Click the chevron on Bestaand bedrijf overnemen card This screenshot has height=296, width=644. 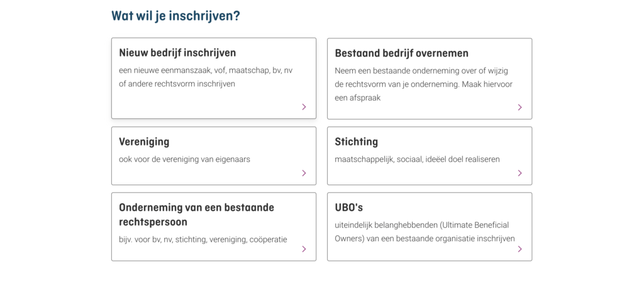[520, 107]
